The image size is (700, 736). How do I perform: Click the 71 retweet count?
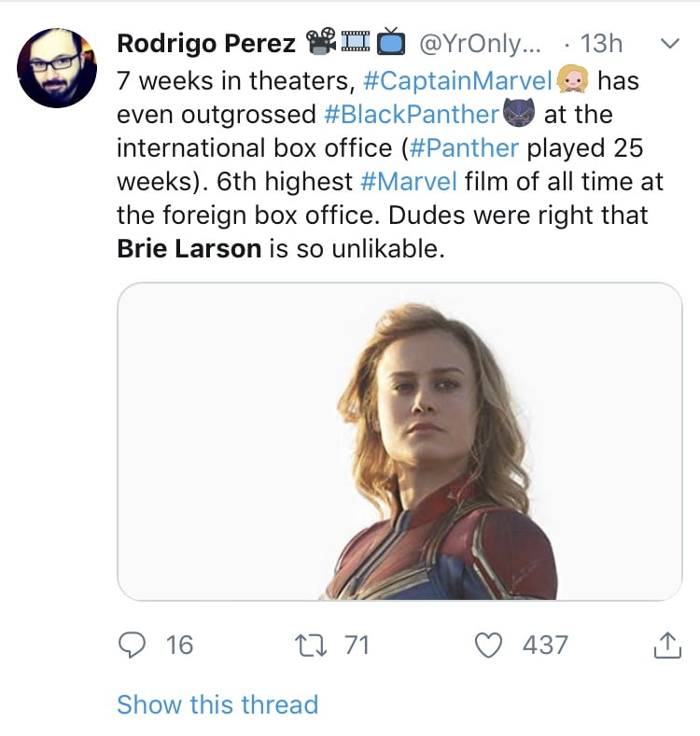tap(357, 645)
